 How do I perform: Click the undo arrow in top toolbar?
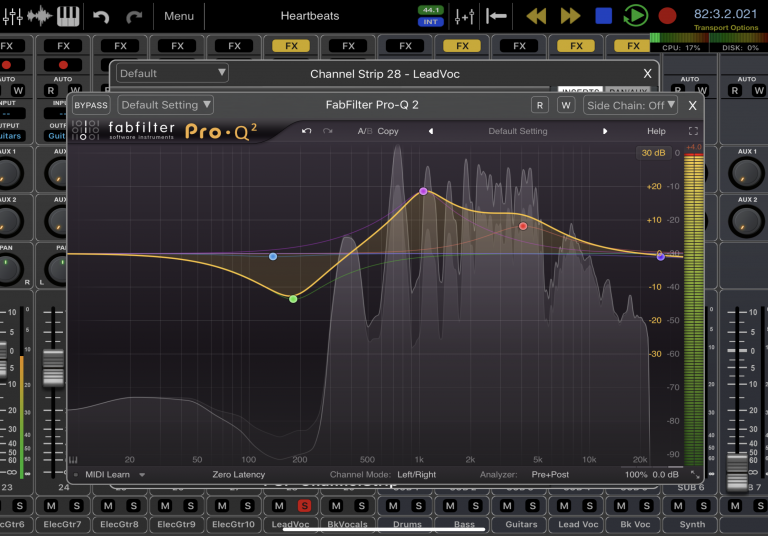point(101,17)
